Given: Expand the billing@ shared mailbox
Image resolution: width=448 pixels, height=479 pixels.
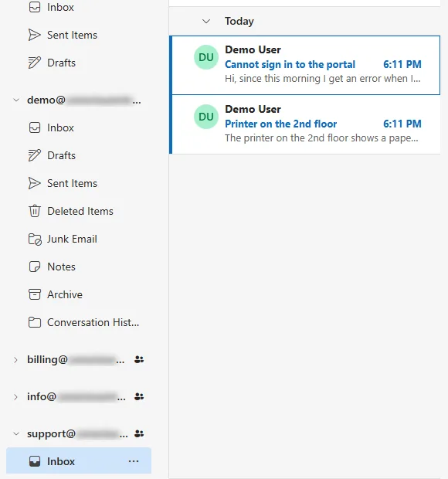Looking at the screenshot, I should point(15,360).
